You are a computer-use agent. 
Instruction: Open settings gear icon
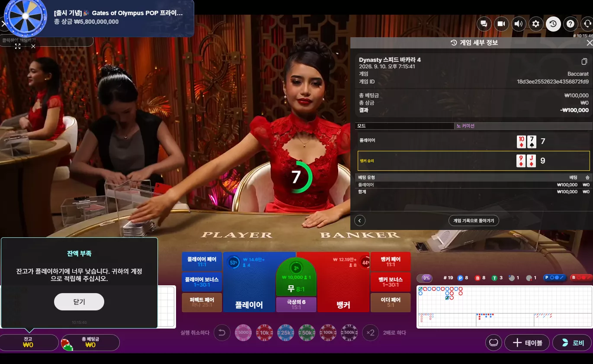tap(536, 24)
